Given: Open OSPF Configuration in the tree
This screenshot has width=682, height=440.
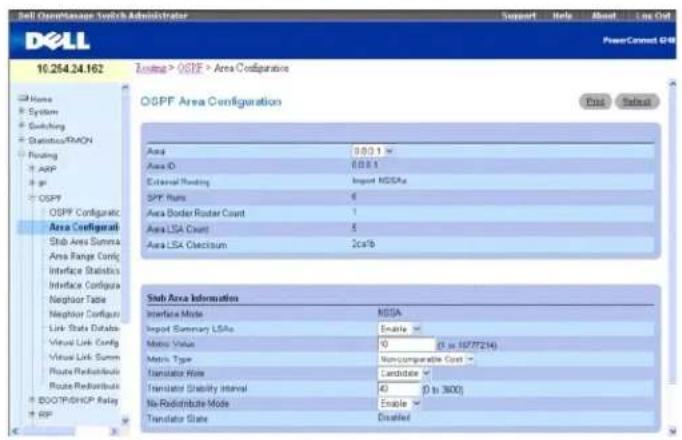Looking at the screenshot, I should click(x=84, y=213).
